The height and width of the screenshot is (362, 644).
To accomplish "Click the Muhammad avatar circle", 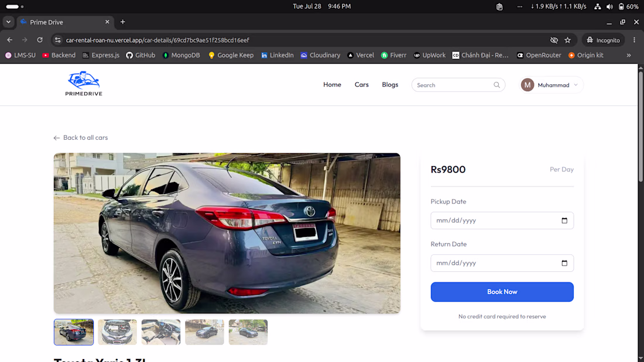I will pyautogui.click(x=527, y=85).
